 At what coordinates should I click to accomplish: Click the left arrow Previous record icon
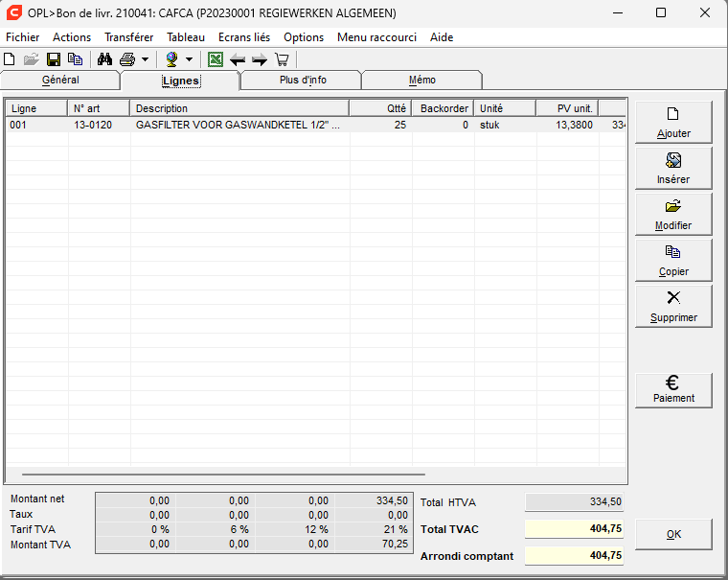coord(238,59)
